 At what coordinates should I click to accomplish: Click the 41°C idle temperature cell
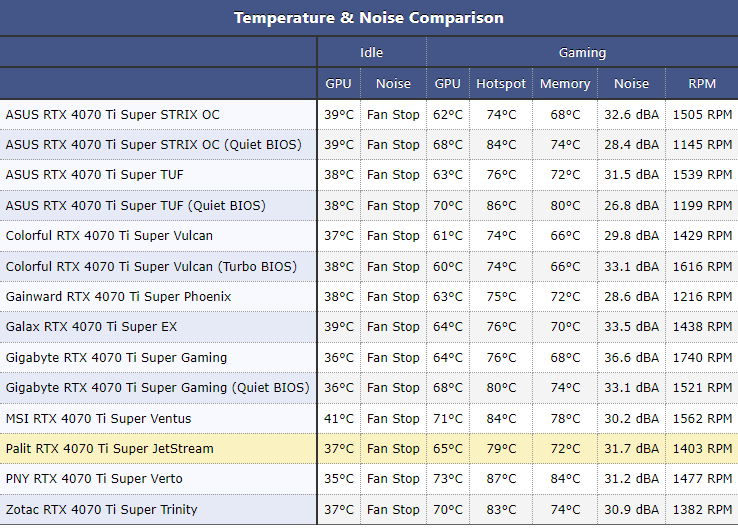(339, 419)
